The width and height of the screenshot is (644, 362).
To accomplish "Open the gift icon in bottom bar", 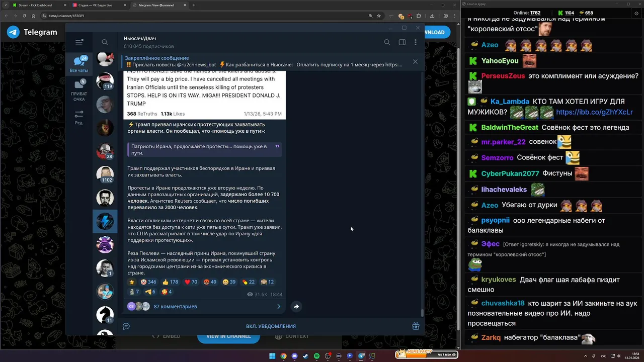I will pyautogui.click(x=416, y=326).
